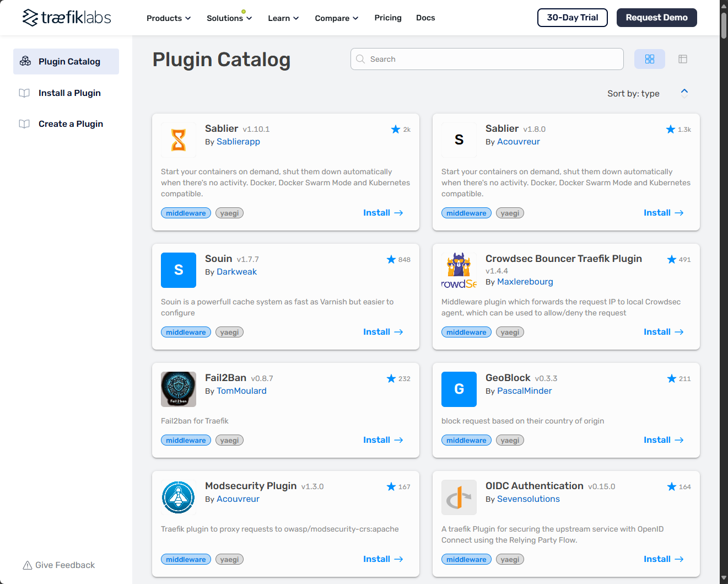Toggle sort order arrow
Viewport: 728px width, 584px height.
pyautogui.click(x=684, y=93)
